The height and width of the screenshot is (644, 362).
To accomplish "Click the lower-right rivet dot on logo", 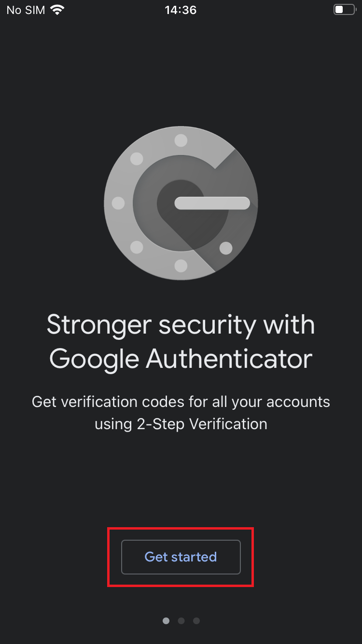I will [x=226, y=248].
